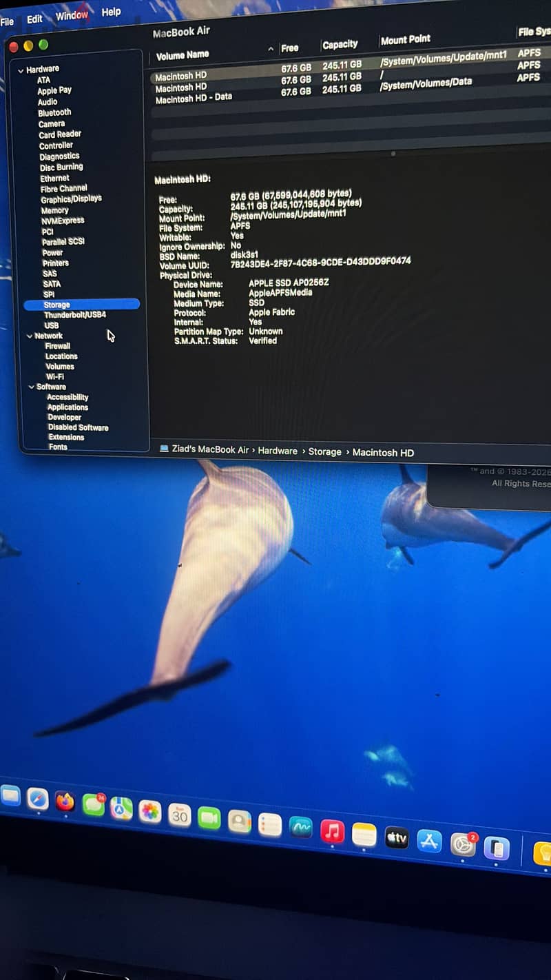Open Safari from the Dock
The width and height of the screenshot is (551, 980).
[38, 798]
